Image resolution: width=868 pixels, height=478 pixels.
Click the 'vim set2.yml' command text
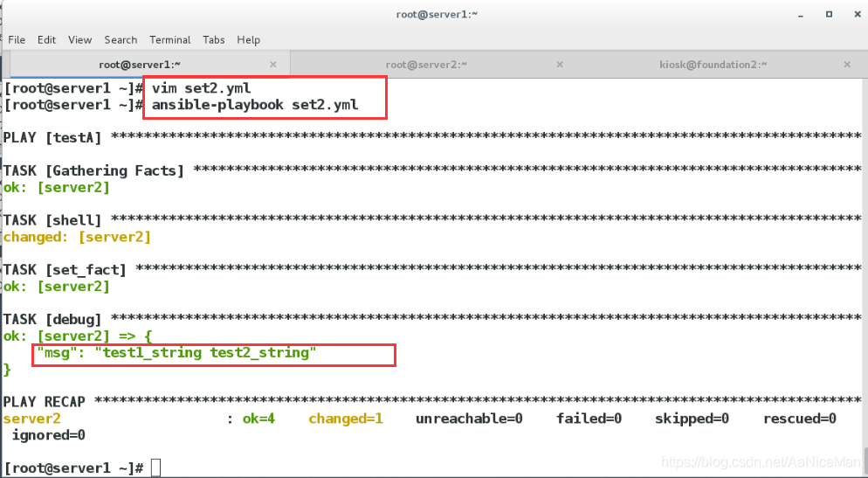click(202, 88)
